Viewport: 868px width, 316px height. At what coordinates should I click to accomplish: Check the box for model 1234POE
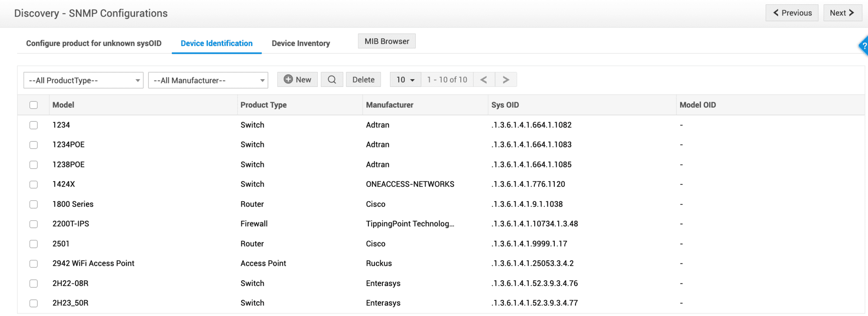33,145
